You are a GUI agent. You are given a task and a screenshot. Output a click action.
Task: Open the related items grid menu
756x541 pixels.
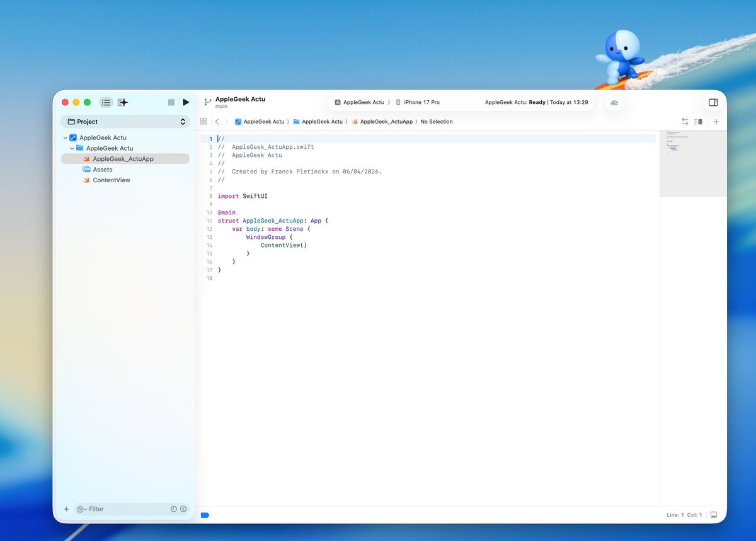[x=203, y=122]
